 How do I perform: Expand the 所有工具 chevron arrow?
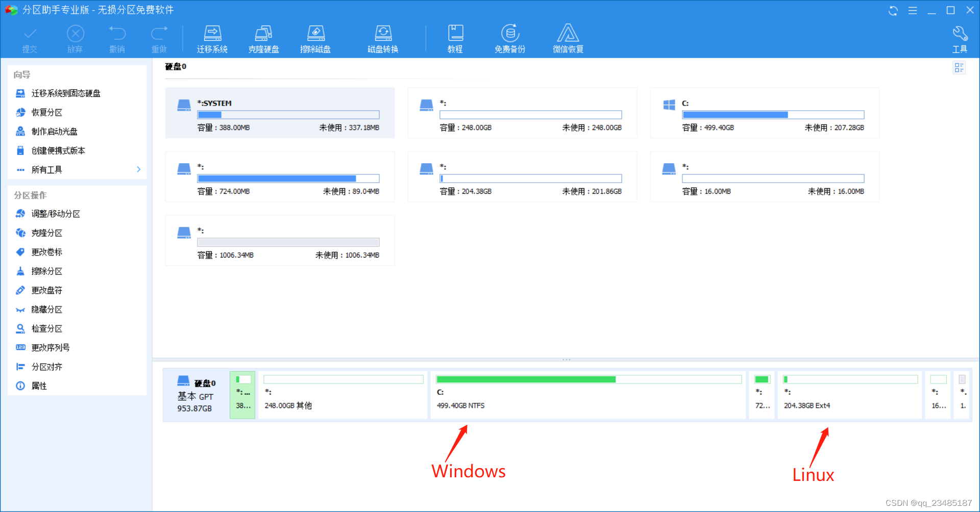(x=138, y=169)
